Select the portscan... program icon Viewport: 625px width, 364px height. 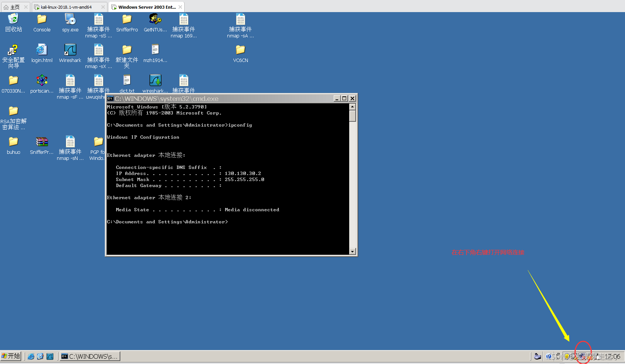click(42, 84)
